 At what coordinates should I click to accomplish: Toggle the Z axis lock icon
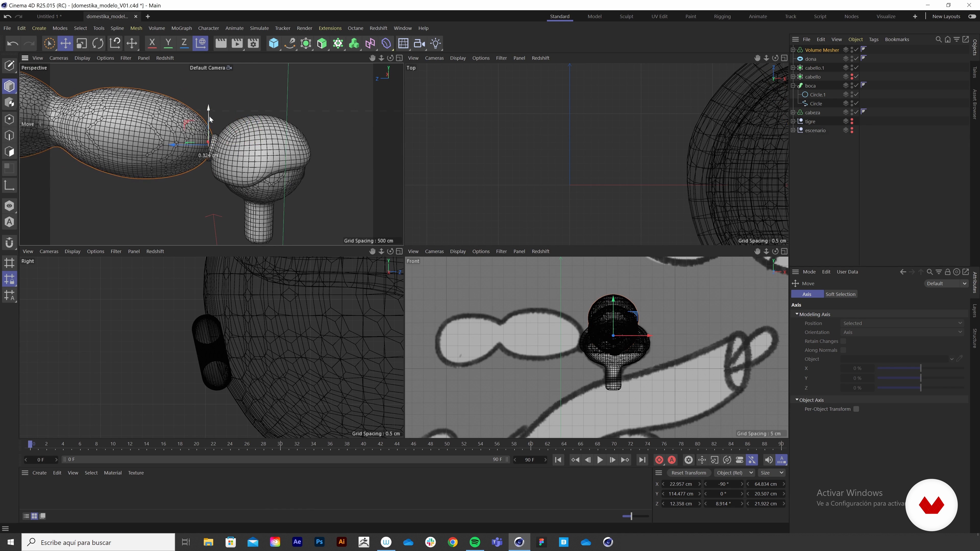pos(184,43)
